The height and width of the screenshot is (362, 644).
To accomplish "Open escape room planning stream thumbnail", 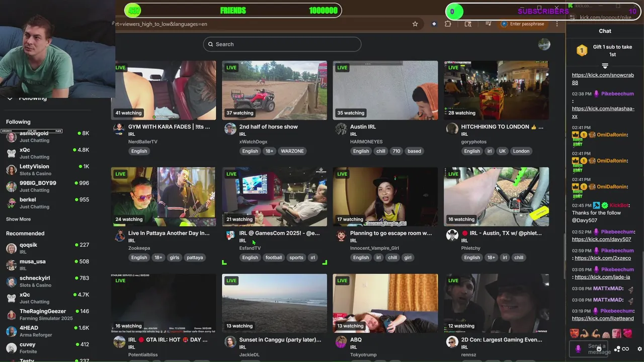I will click(x=385, y=197).
